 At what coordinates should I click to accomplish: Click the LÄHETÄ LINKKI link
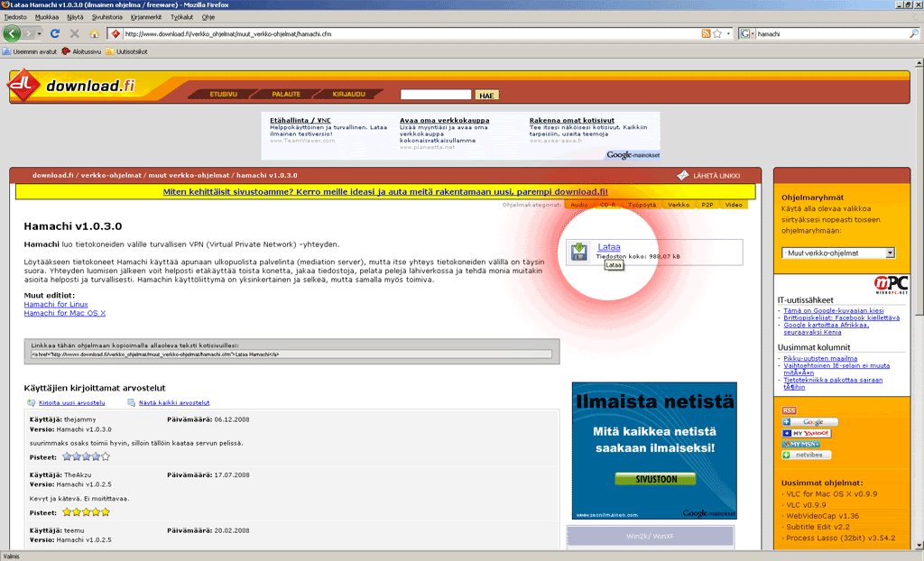tap(716, 176)
